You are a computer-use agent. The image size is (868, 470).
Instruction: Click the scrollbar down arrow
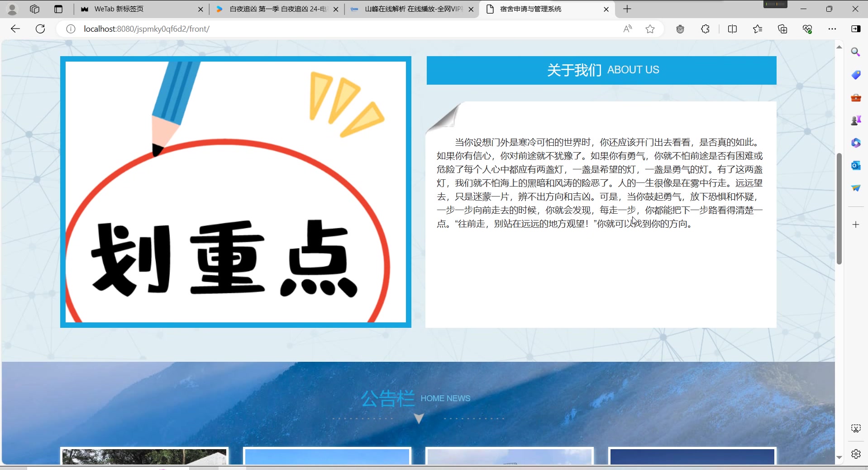[839, 457]
